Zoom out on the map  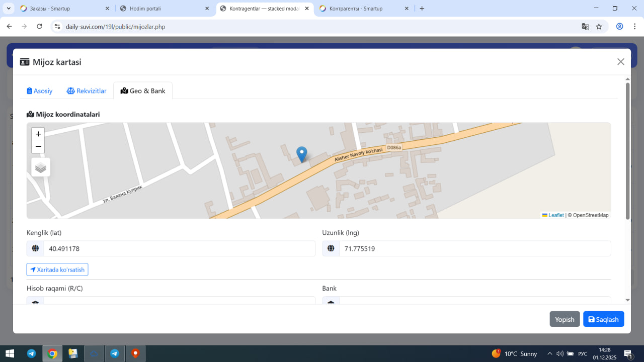point(38,147)
